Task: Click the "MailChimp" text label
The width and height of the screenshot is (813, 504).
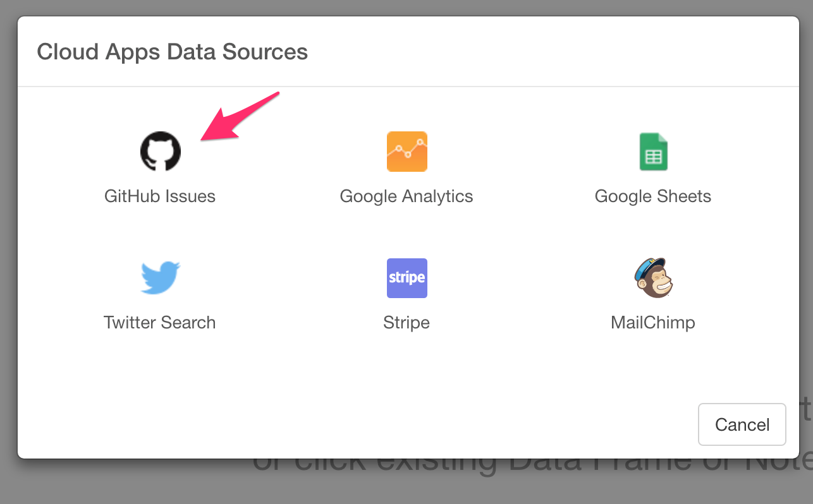Action: click(653, 323)
